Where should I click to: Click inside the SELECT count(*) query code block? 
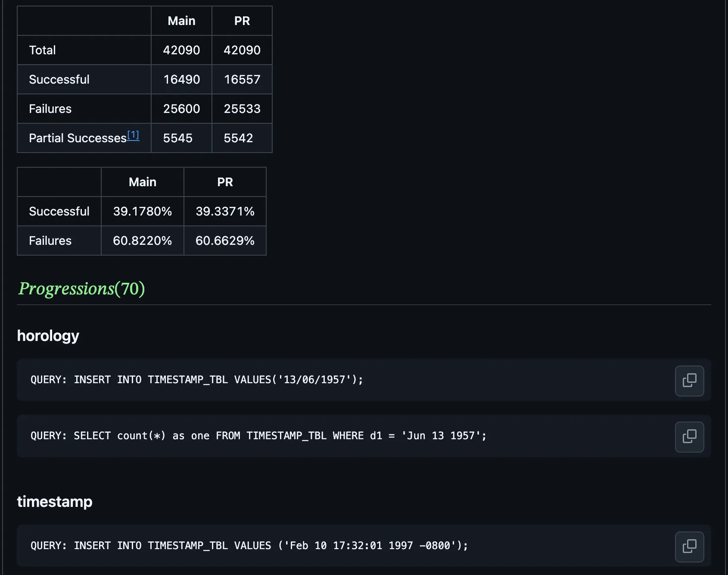click(258, 436)
